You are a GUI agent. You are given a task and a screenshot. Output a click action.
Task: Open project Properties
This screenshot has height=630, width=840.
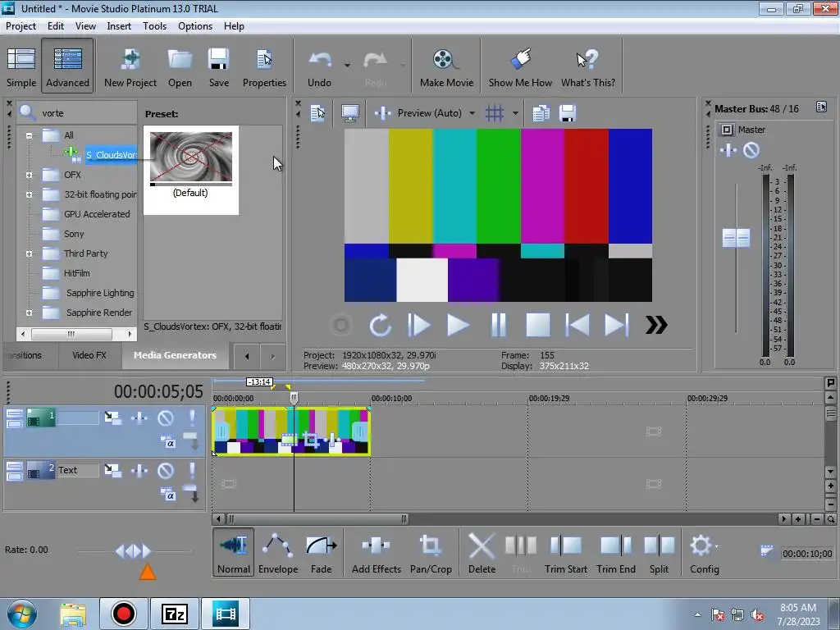click(264, 67)
